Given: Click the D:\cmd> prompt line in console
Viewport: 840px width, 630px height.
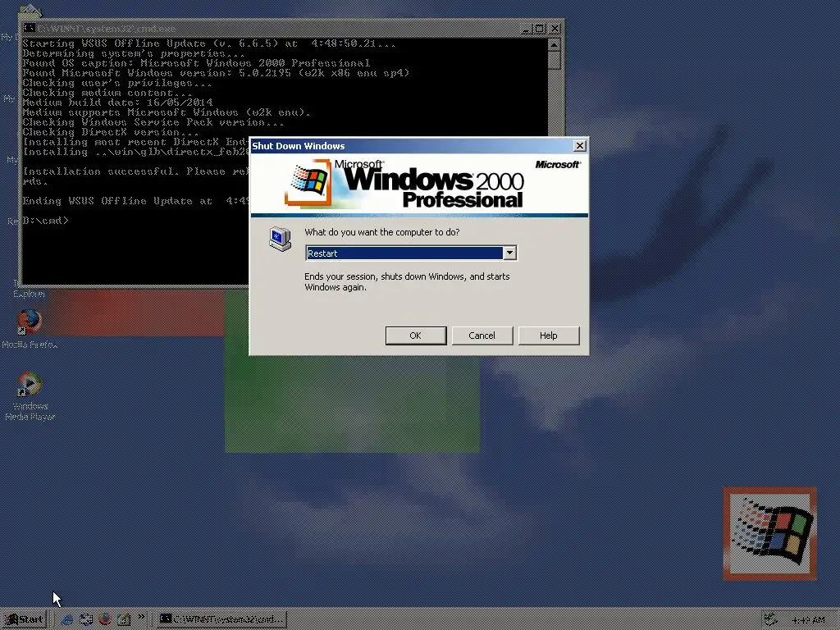Looking at the screenshot, I should point(46,220).
